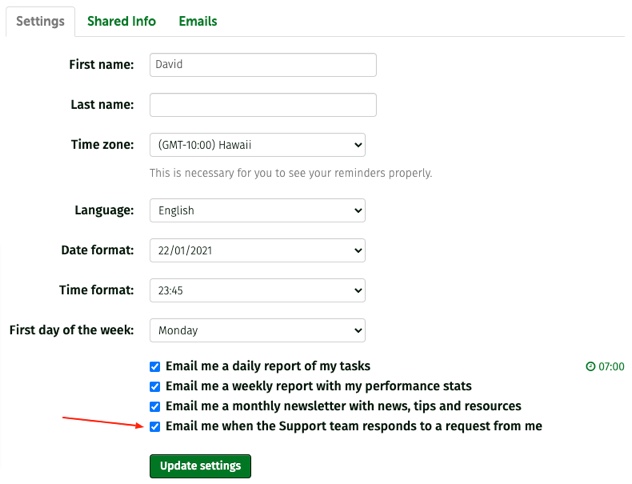This screenshot has height=484, width=632.
Task: Expand the Language dropdown
Action: tap(258, 210)
